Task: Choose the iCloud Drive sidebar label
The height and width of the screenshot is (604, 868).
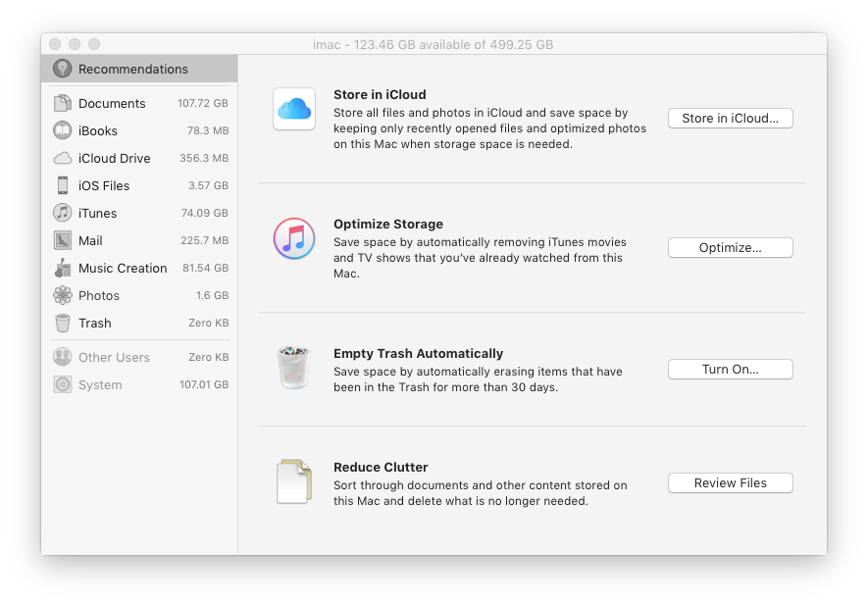Action: point(115,158)
